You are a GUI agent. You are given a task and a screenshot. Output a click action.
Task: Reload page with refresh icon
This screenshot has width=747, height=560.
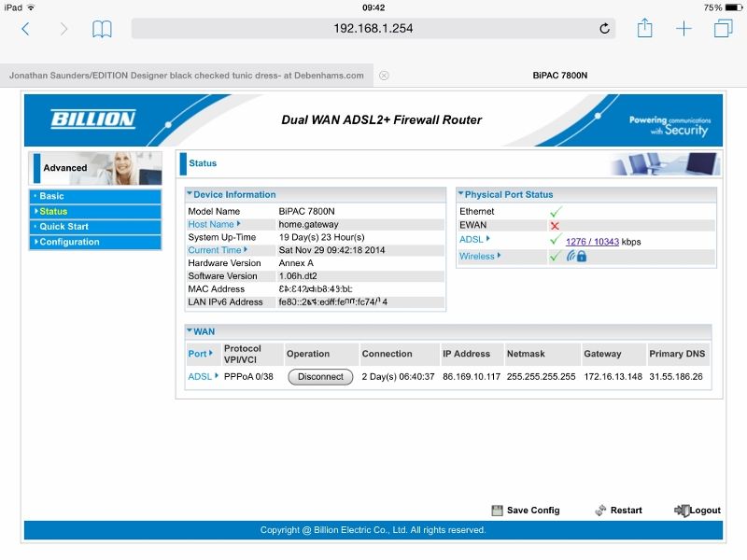(x=604, y=29)
